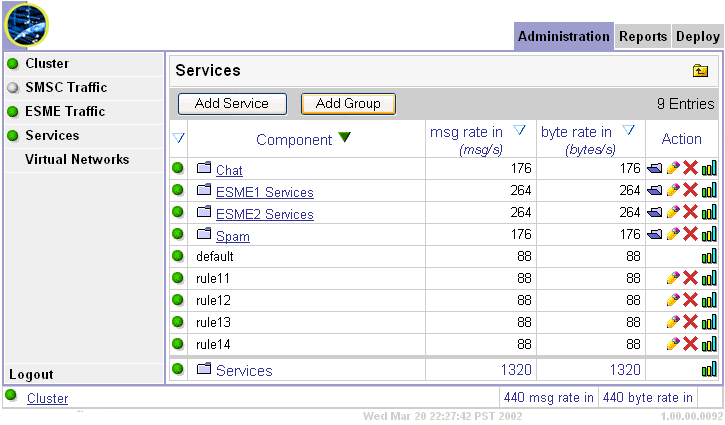
Task: Click the green Component sort triangle
Action: pyautogui.click(x=344, y=138)
